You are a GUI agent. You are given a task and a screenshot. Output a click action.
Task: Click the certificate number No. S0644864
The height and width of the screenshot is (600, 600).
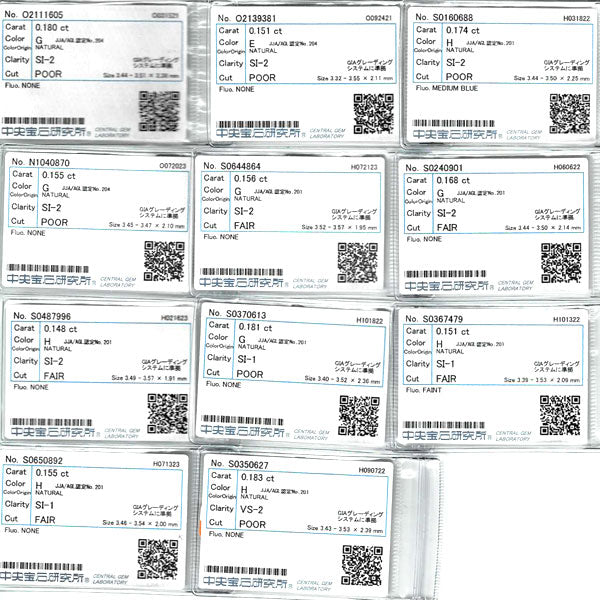[232, 167]
